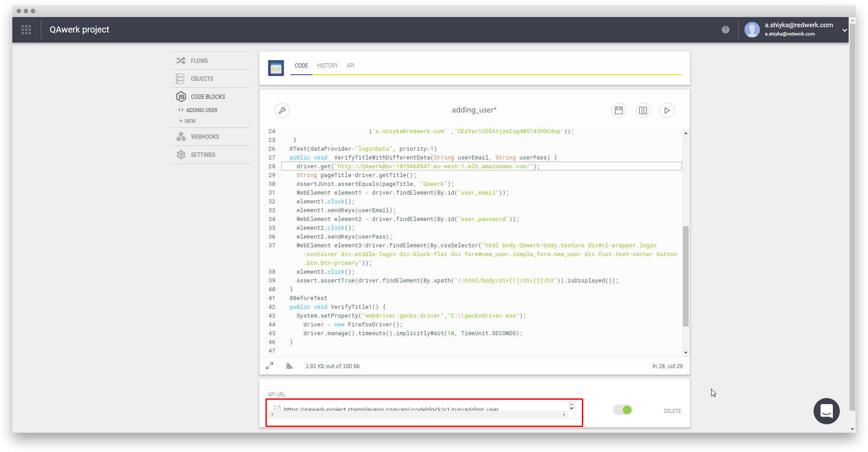Save the adding_user code block
The width and height of the screenshot is (868, 452).
tap(619, 110)
